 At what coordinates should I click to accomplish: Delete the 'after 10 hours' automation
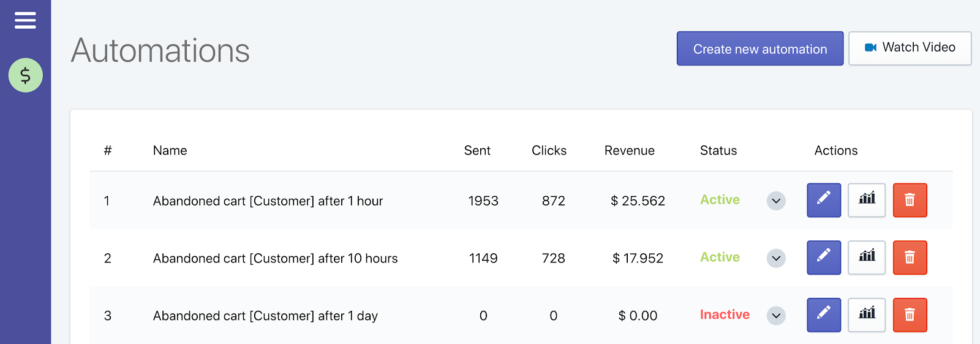[910, 258]
